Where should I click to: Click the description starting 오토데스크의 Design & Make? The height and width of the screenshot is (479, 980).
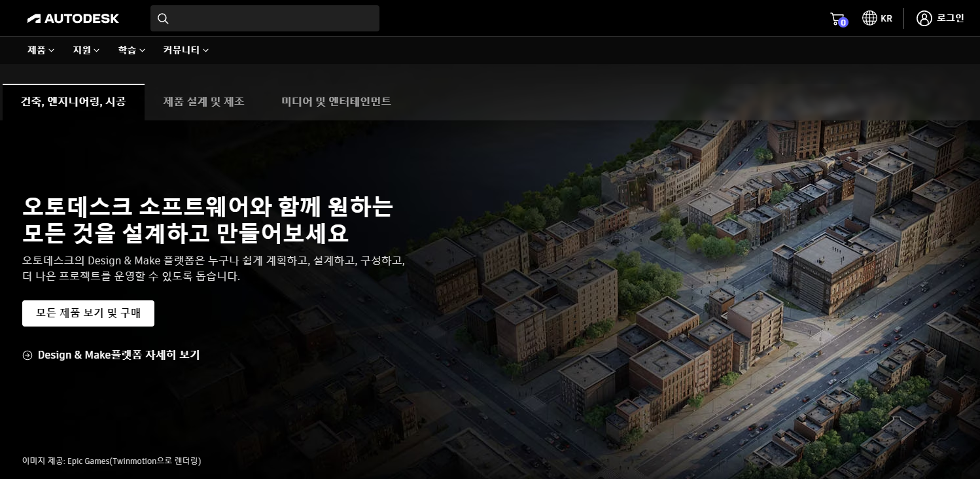[214, 268]
